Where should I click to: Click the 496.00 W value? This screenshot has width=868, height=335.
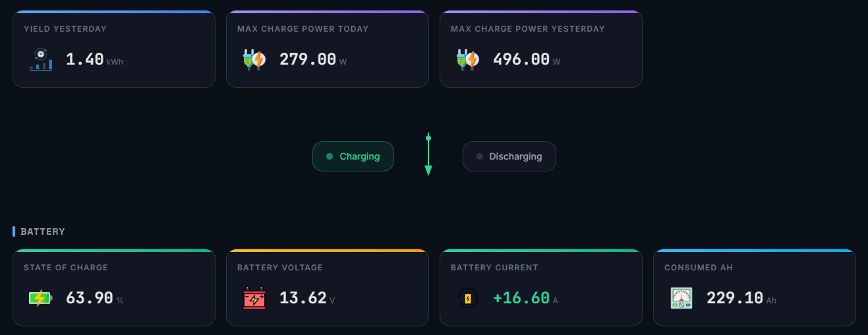527,59
